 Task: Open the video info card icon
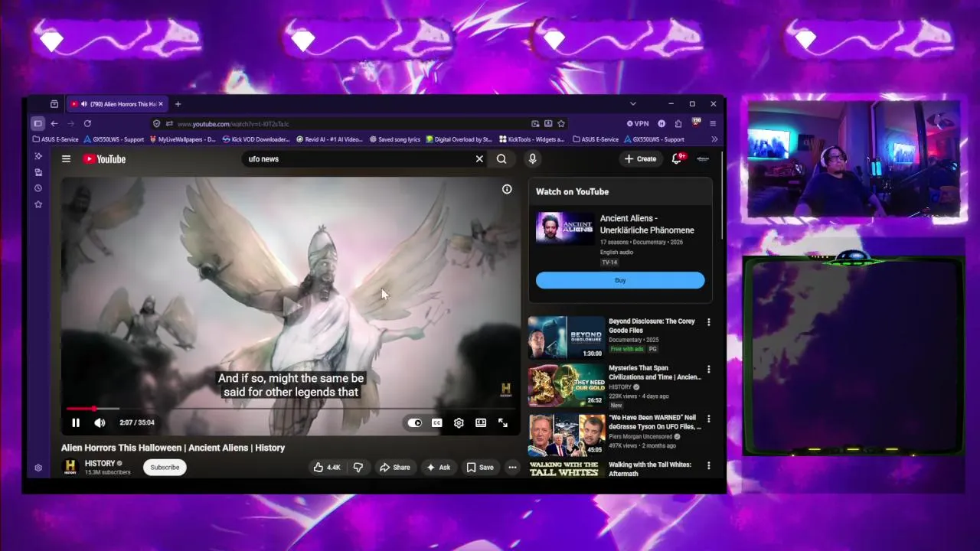tap(507, 189)
